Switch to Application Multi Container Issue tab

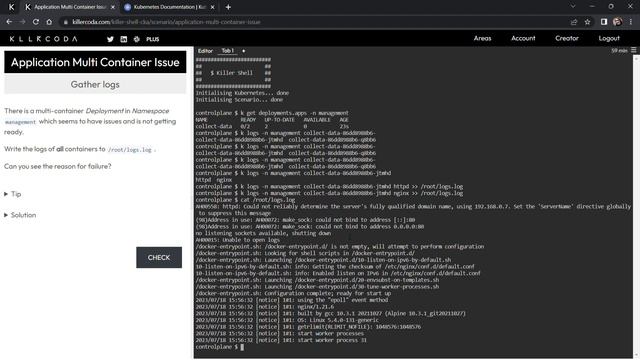click(69, 7)
